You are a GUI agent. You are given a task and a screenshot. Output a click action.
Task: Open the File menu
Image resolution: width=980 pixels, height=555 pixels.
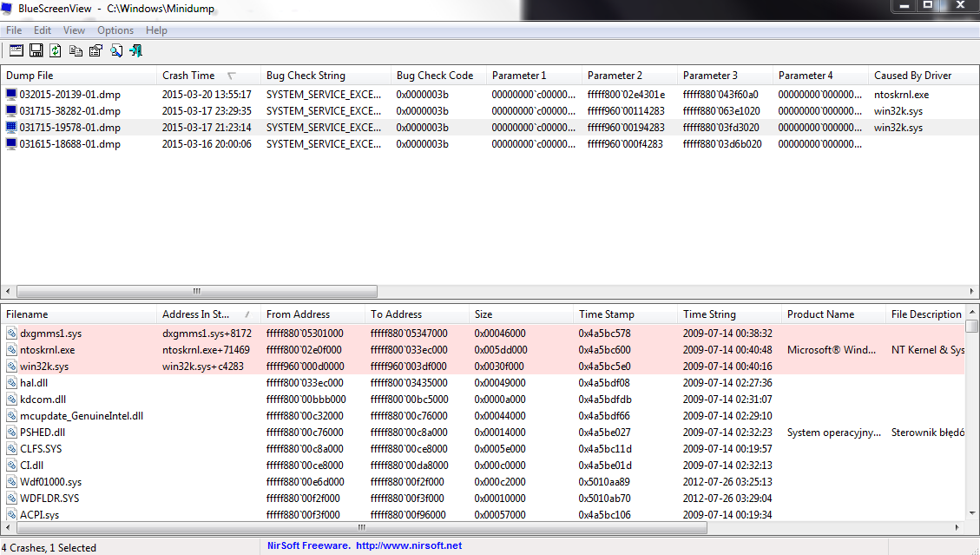[x=14, y=30]
